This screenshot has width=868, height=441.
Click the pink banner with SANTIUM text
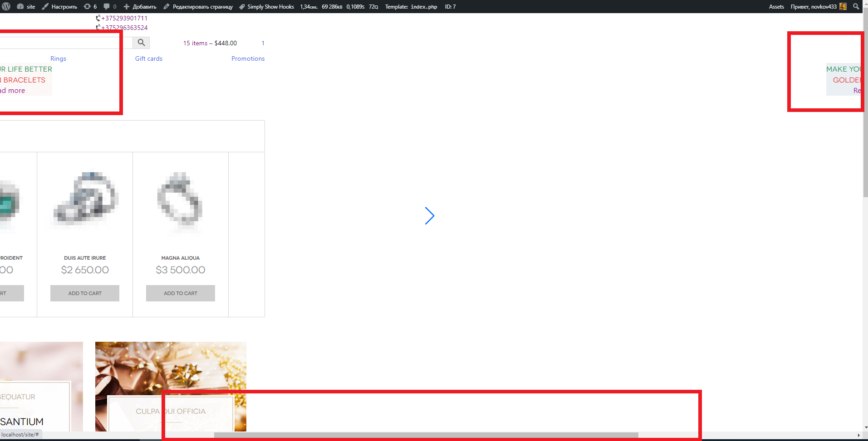(x=41, y=386)
